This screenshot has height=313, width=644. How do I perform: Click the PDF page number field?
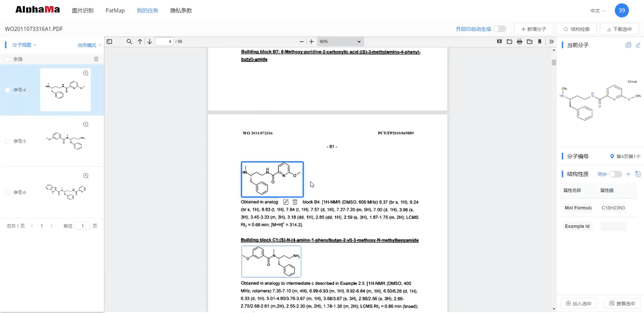click(x=164, y=42)
